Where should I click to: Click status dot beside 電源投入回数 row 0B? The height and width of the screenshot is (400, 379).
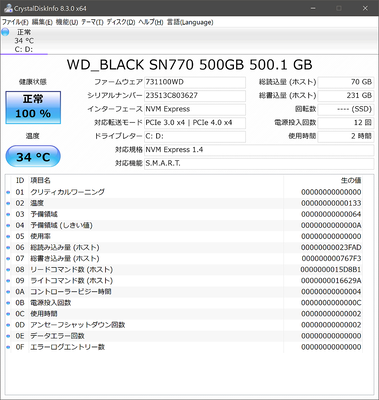pos(8,303)
